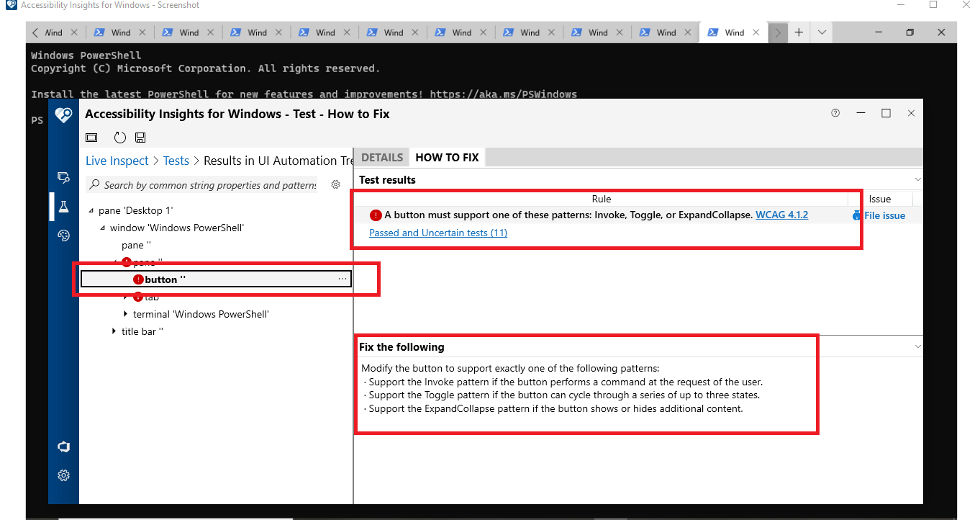Viewport: 980px width, 520px height.
Task: Click the rescan refresh icon in toolbar
Action: click(120, 138)
